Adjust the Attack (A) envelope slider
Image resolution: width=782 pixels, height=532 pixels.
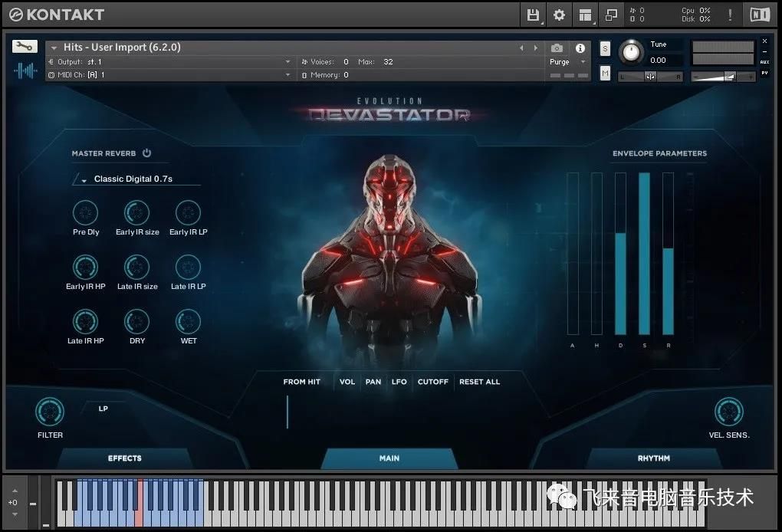tap(573, 254)
